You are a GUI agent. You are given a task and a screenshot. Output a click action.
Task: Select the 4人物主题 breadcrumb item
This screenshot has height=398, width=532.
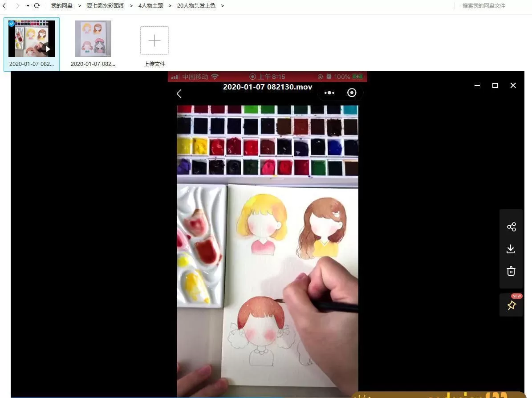150,6
